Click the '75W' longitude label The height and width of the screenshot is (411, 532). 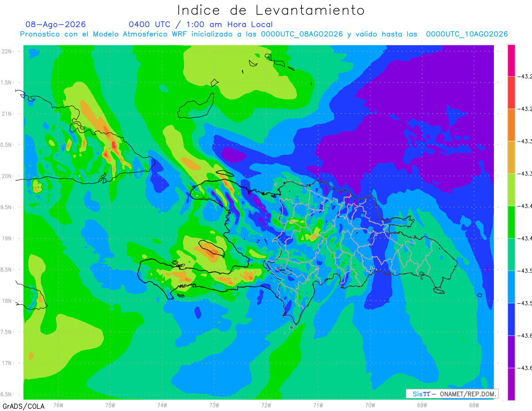tap(110, 405)
